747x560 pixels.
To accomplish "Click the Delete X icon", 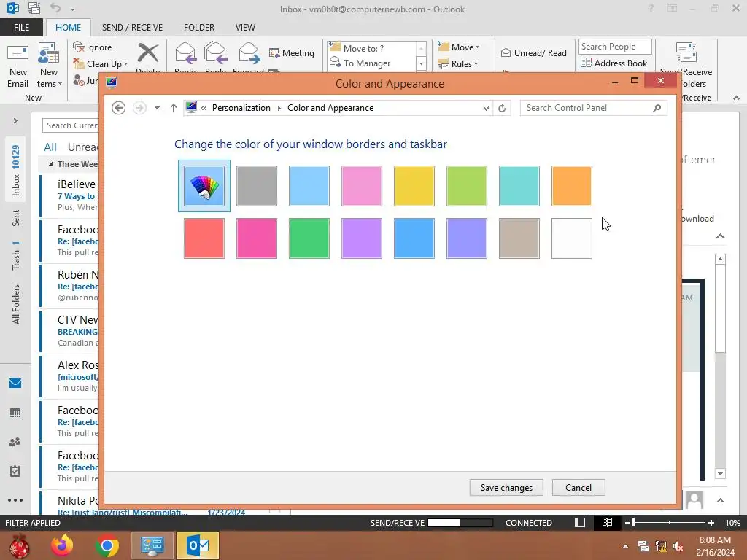I will click(148, 53).
